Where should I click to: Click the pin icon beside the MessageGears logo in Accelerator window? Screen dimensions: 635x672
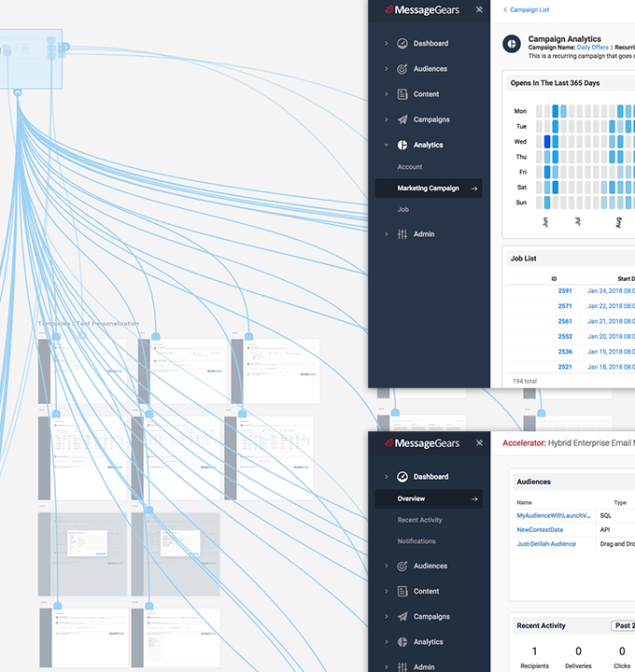(x=480, y=443)
